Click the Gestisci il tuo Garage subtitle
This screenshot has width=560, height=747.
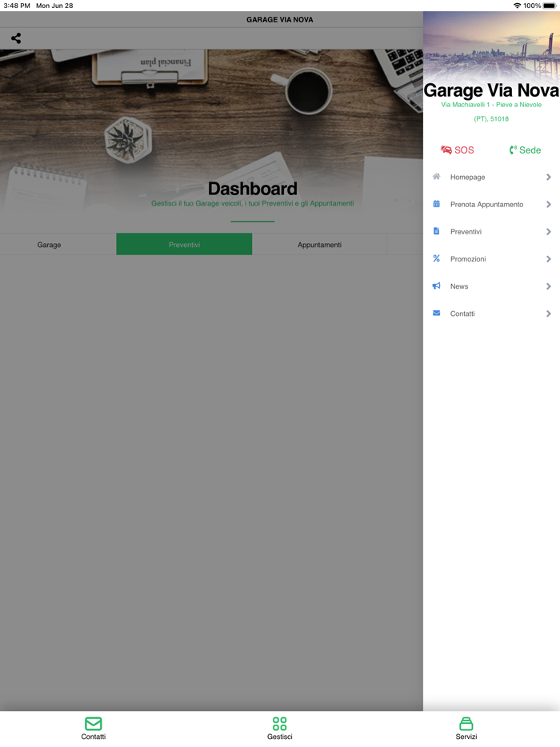tap(253, 203)
